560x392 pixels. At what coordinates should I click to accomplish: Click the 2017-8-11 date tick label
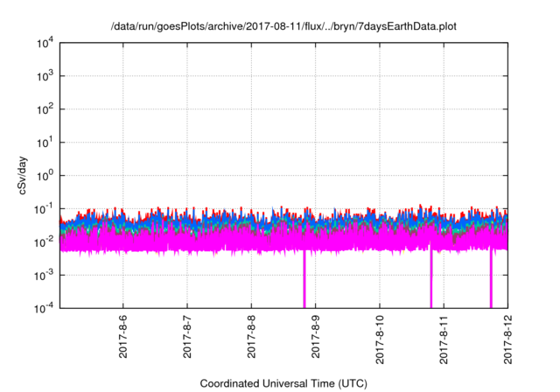pyautogui.click(x=444, y=339)
